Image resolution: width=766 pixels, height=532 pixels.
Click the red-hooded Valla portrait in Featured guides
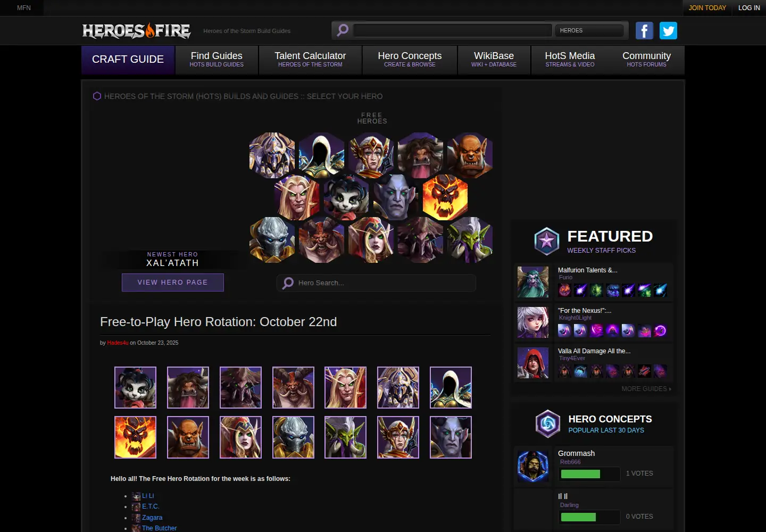(533, 363)
